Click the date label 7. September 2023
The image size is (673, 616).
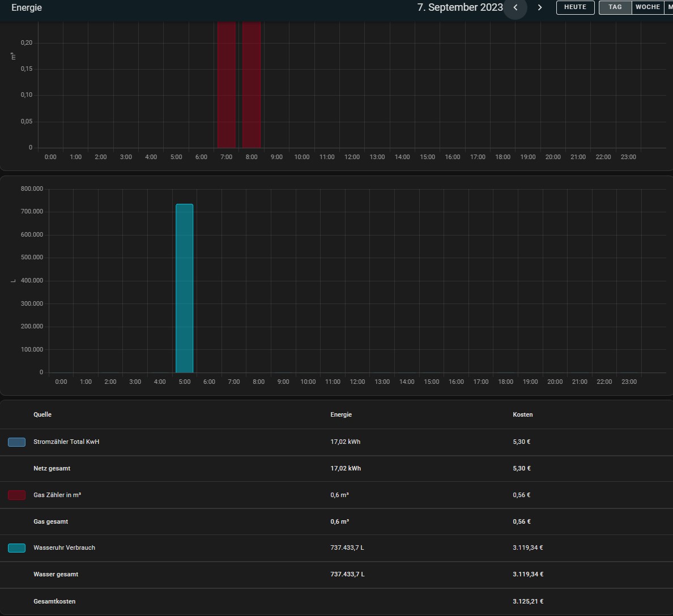[459, 7]
